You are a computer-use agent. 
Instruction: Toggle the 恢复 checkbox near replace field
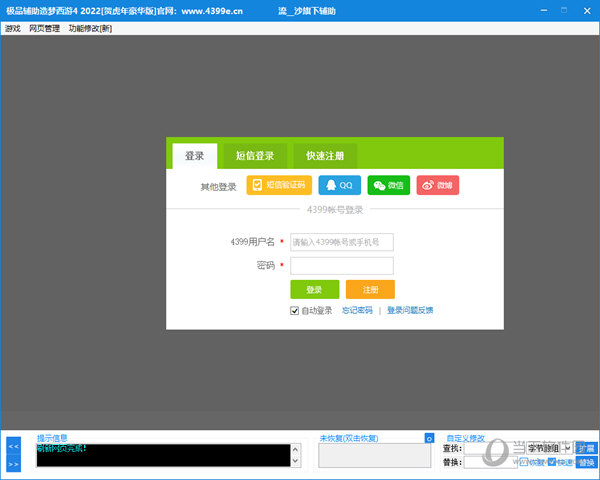tap(524, 462)
